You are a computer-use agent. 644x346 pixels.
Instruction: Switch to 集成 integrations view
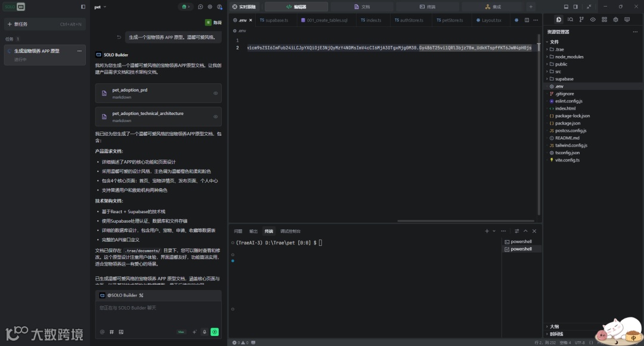pyautogui.click(x=493, y=7)
